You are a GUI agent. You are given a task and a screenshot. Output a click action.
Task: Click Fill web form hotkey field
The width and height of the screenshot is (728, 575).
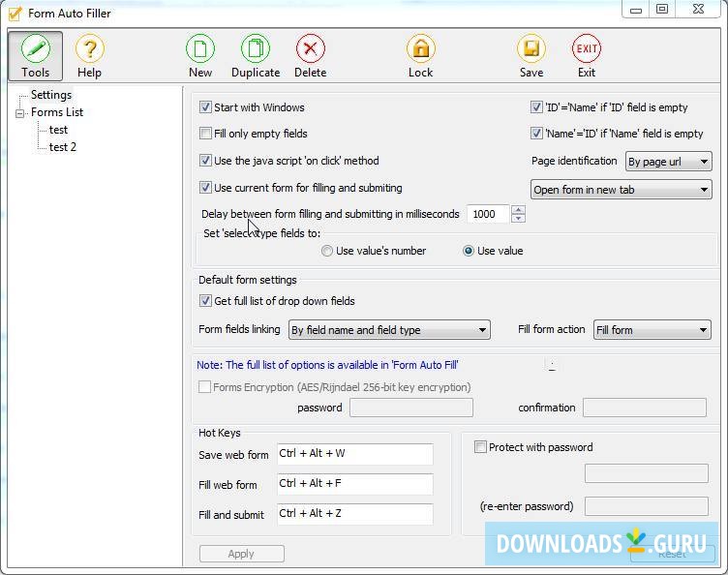[355, 484]
